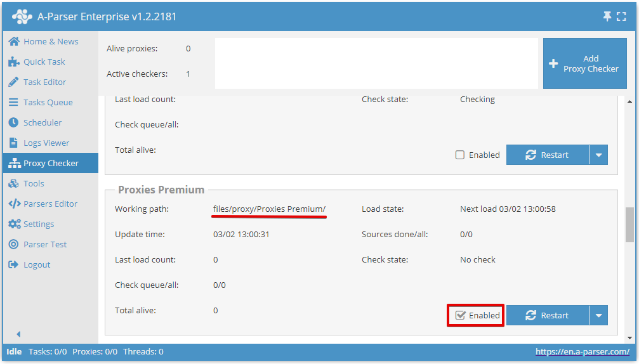Open the Tasks Queue menu item

pos(48,102)
